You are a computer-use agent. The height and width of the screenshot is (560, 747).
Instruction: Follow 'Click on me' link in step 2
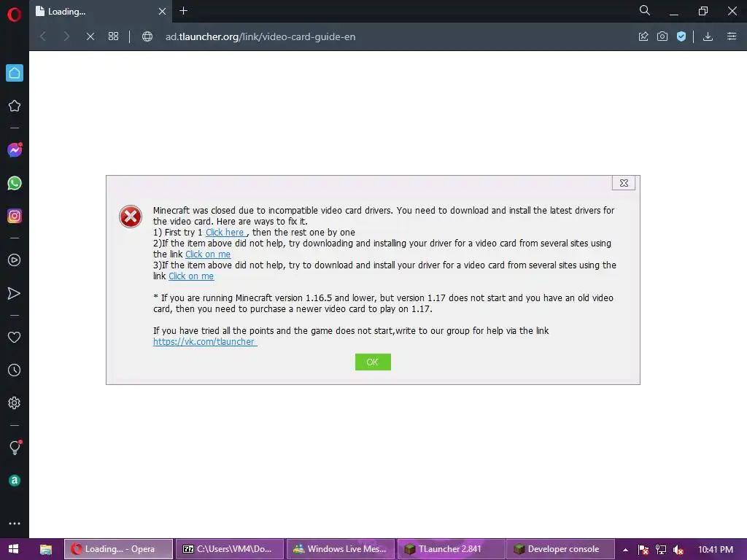(x=208, y=254)
